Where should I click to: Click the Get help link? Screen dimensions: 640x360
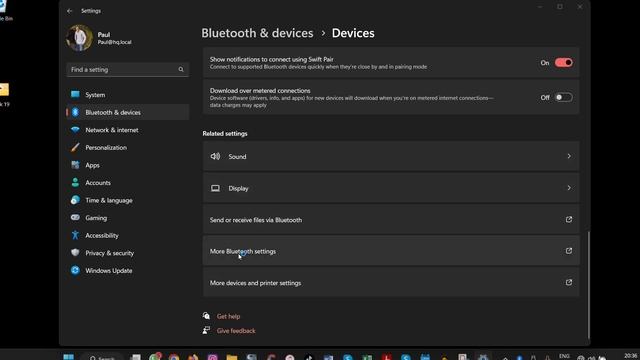[x=228, y=316]
